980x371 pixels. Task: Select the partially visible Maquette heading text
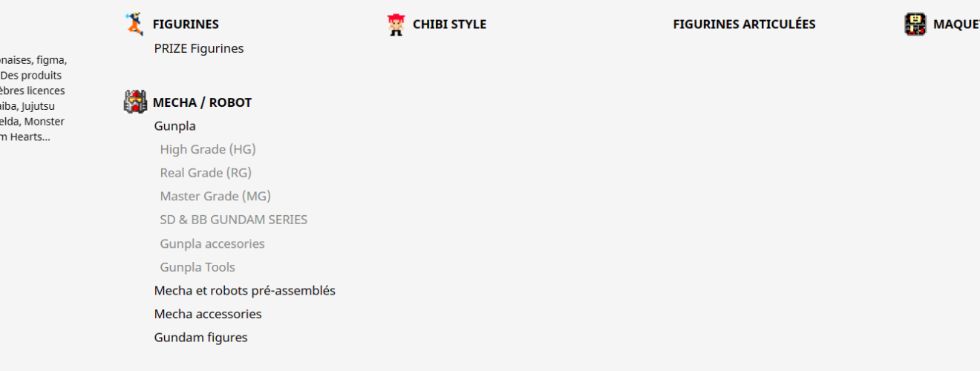(956, 24)
